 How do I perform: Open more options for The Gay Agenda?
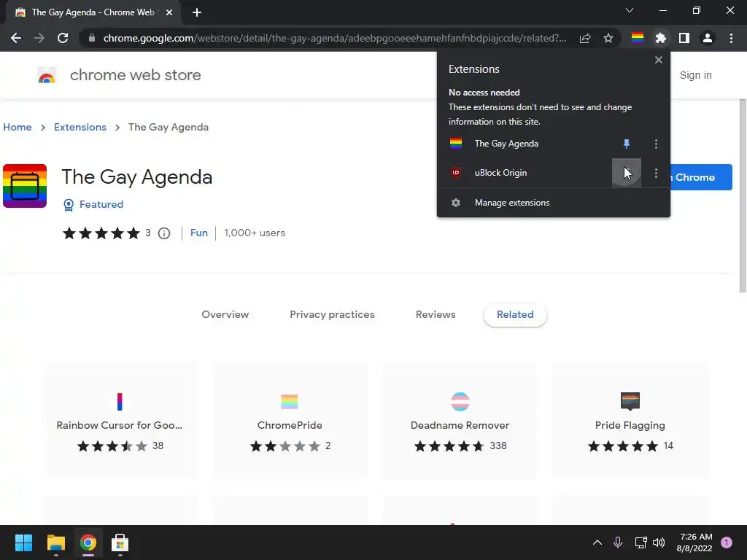pos(656,144)
